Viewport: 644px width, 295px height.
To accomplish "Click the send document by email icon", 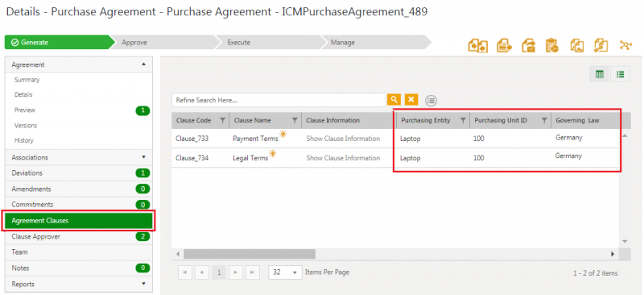I will [528, 46].
